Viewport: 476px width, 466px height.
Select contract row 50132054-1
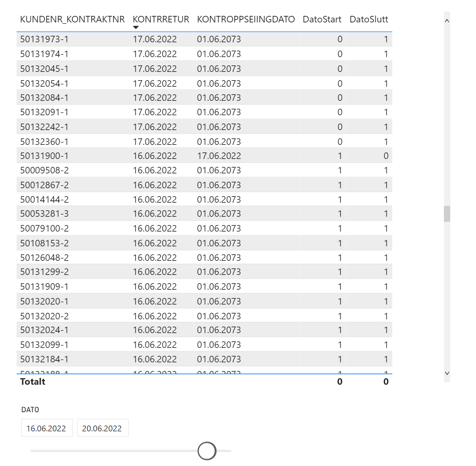click(x=204, y=83)
